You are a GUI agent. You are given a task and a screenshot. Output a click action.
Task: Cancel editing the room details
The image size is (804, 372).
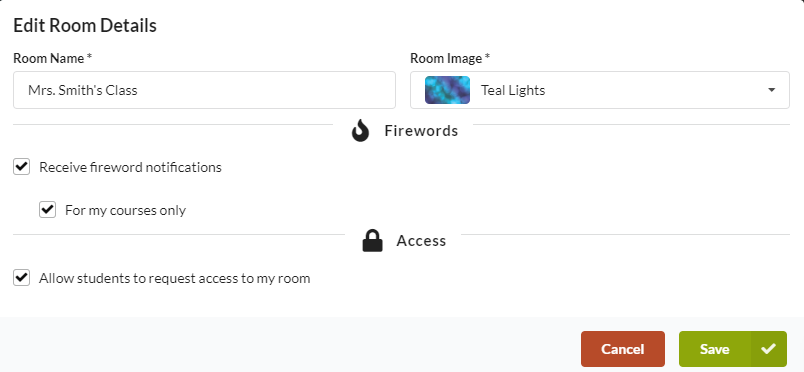622,349
